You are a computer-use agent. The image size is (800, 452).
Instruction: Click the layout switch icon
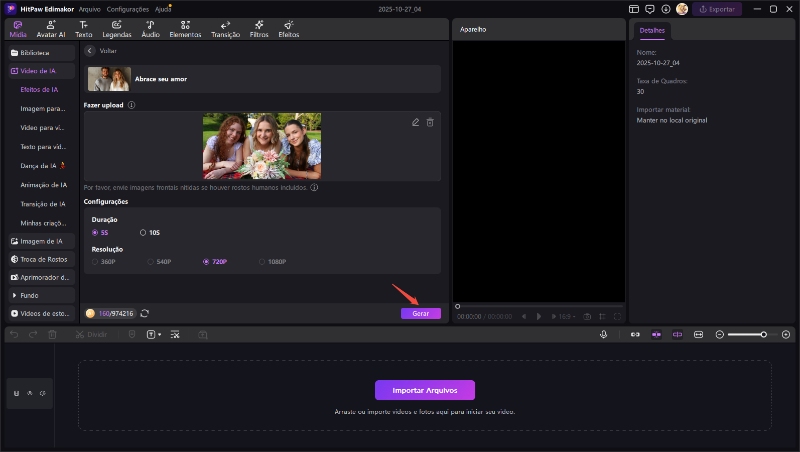634,9
